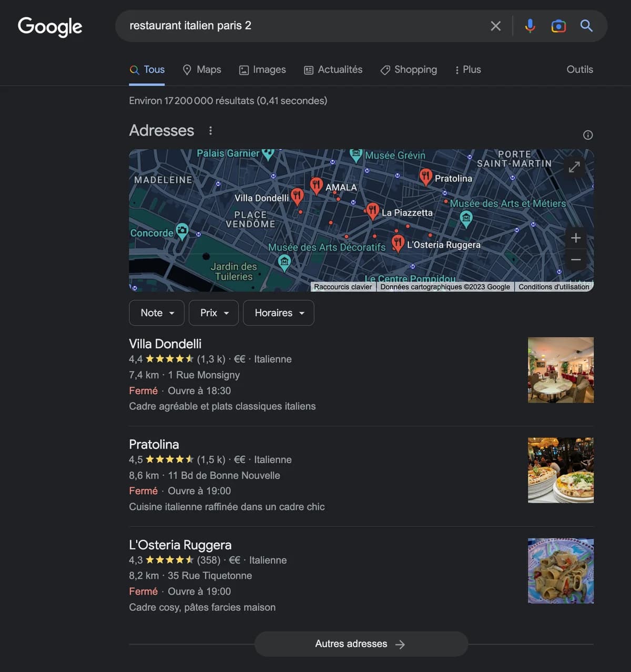This screenshot has width=631, height=672.
Task: Click the Concorde camera marker on map
Action: point(182,230)
